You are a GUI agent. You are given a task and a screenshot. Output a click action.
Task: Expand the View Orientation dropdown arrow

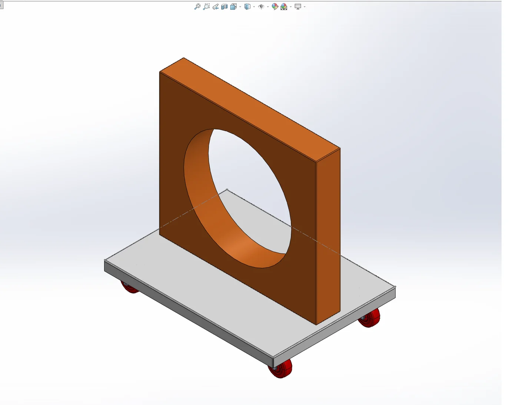pyautogui.click(x=240, y=7)
